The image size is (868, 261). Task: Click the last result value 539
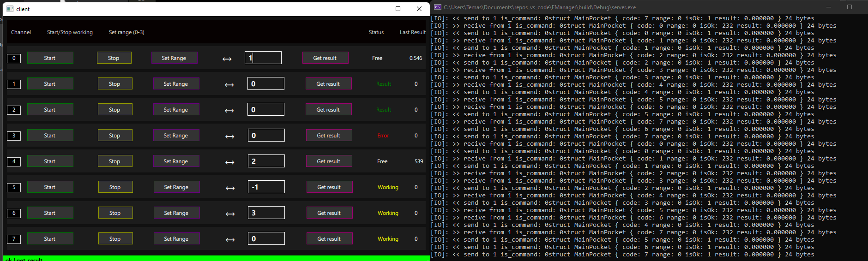point(419,161)
